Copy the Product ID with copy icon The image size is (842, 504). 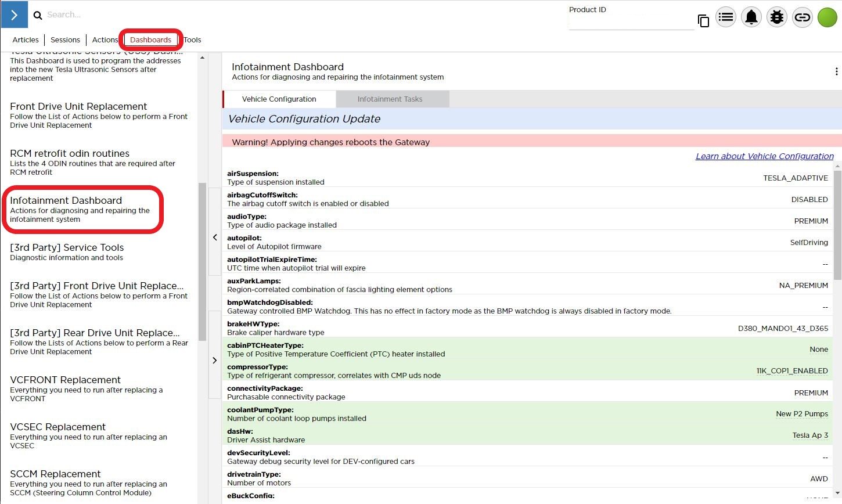click(703, 21)
